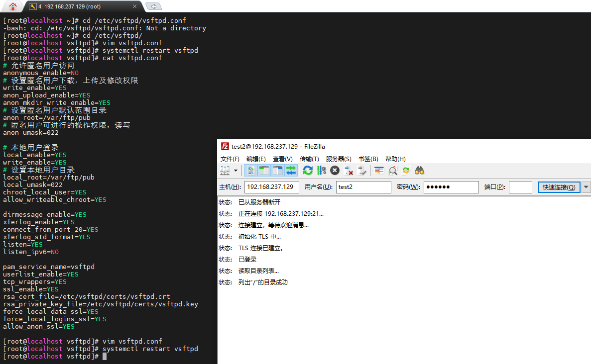Expand the quick connect history dropdown
The height and width of the screenshot is (364, 591).
coord(586,187)
